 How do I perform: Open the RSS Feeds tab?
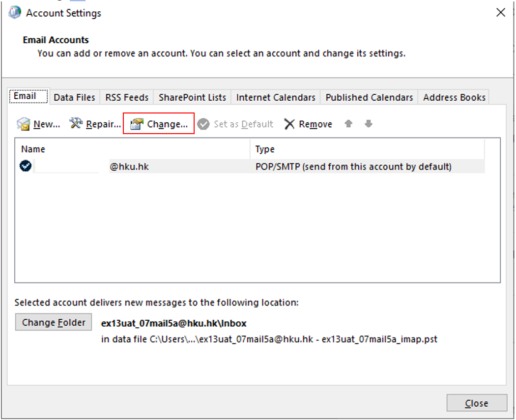[x=126, y=97]
